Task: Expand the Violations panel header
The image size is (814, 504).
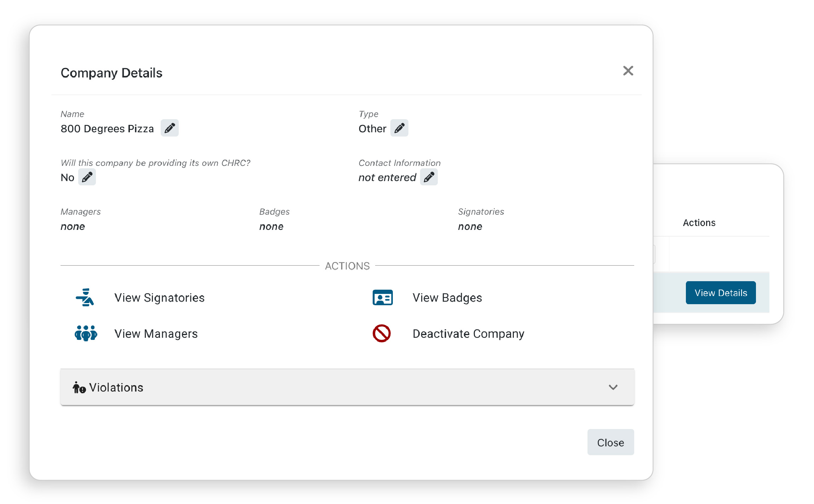Action: coord(347,387)
